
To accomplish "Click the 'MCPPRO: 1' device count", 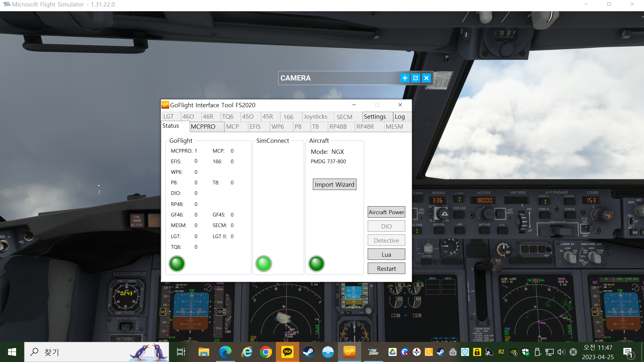I will 184,151.
